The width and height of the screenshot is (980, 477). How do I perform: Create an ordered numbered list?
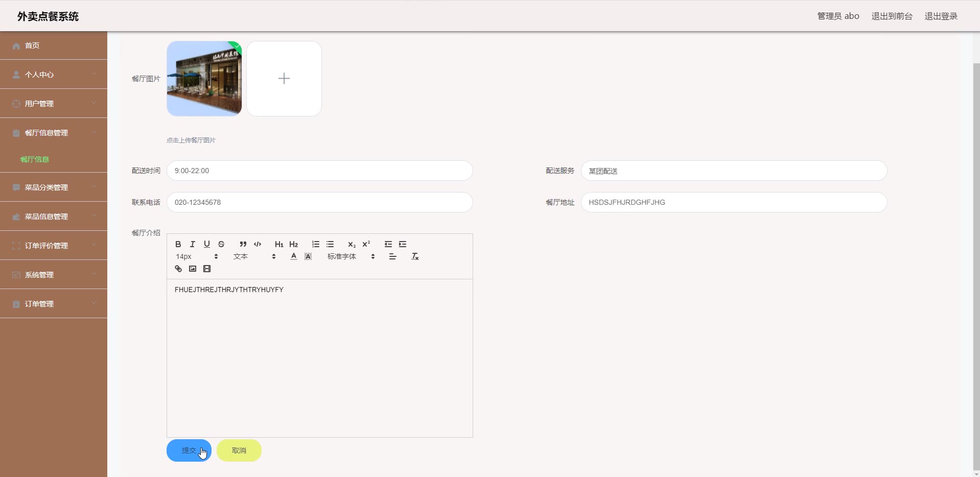pyautogui.click(x=315, y=244)
